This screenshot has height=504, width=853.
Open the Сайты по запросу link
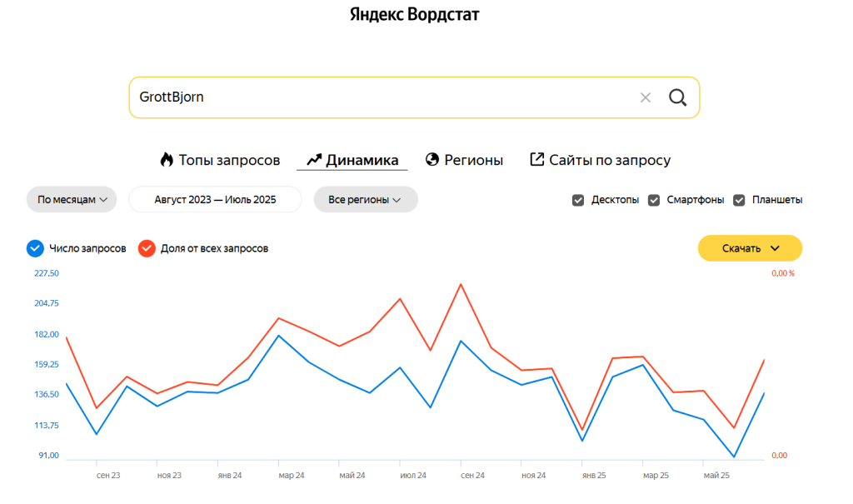click(610, 160)
